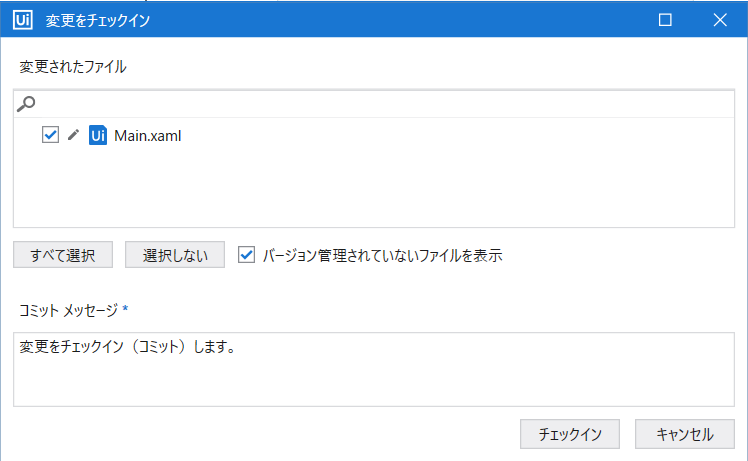The width and height of the screenshot is (748, 461).
Task: Click the キャンセル button
Action: [685, 434]
